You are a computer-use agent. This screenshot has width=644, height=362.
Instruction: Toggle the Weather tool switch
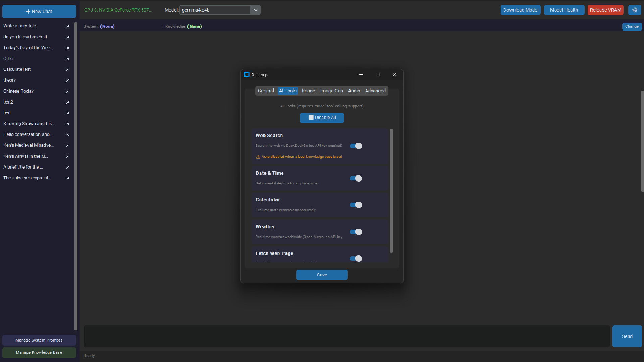356,232
